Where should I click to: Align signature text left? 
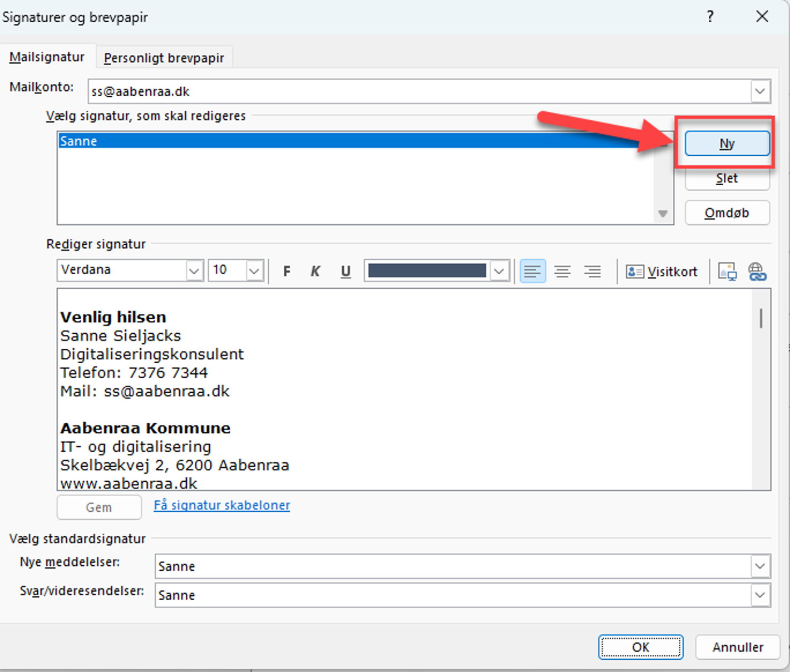532,271
